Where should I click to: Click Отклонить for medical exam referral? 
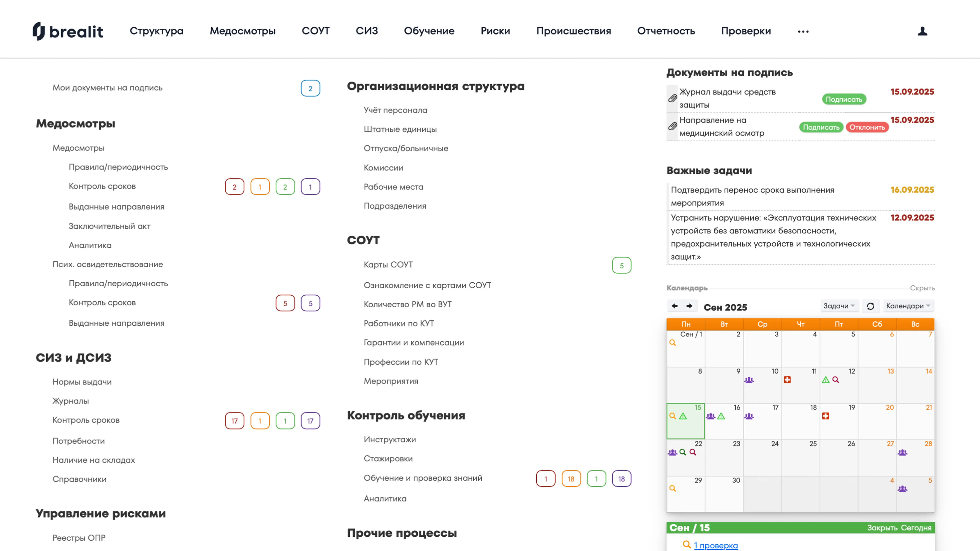[x=867, y=127]
